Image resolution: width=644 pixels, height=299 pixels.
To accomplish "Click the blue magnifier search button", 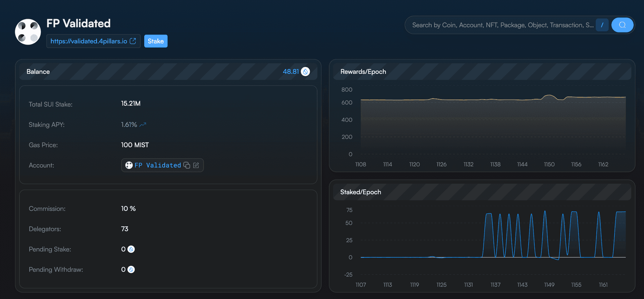I will coord(622,25).
